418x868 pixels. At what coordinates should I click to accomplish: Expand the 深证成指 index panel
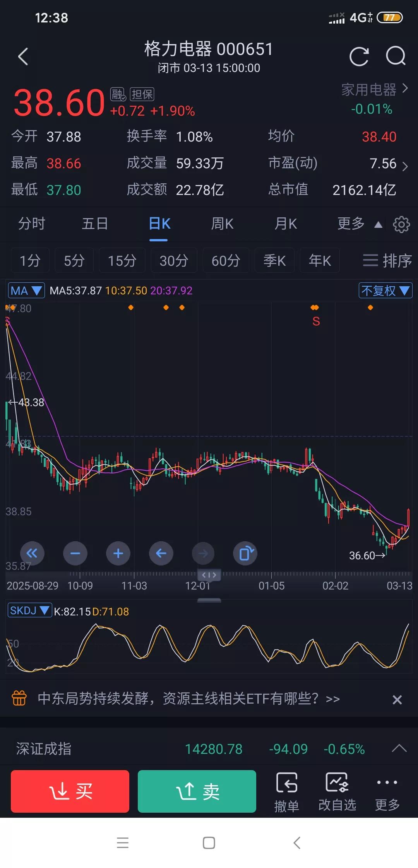[x=399, y=749]
